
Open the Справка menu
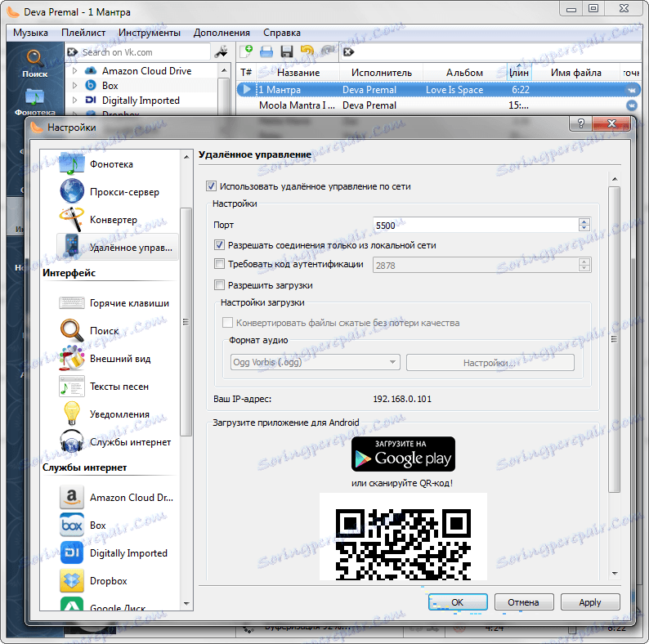(x=281, y=33)
